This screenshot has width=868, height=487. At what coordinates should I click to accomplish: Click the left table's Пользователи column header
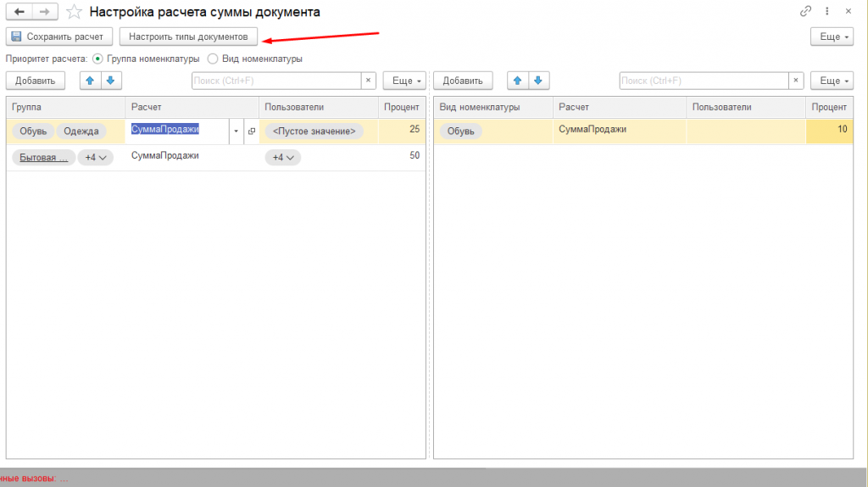coord(319,107)
